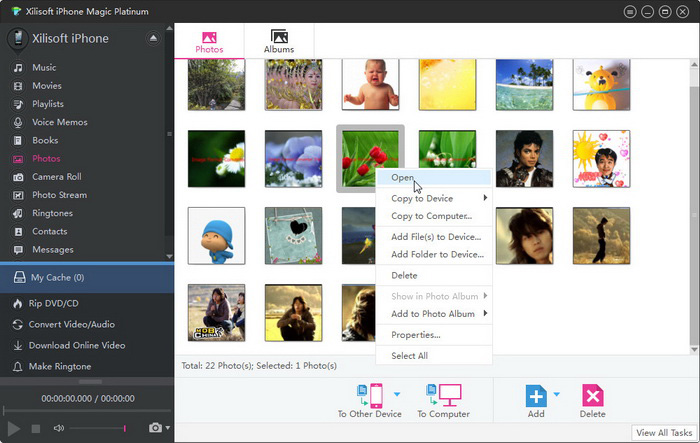This screenshot has height=443, width=700.
Task: Click the To Other Device icon
Action: 369,394
